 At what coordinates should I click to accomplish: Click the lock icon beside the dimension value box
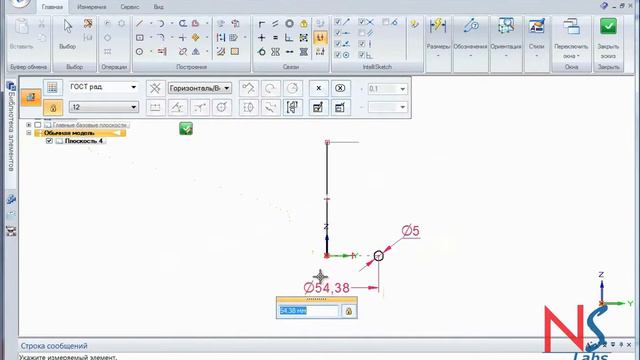tap(348, 311)
